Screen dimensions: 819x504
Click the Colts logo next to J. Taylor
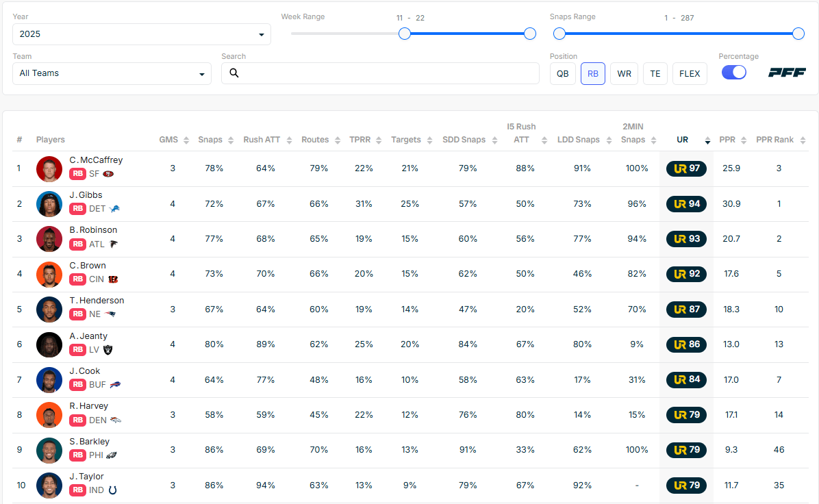point(113,490)
